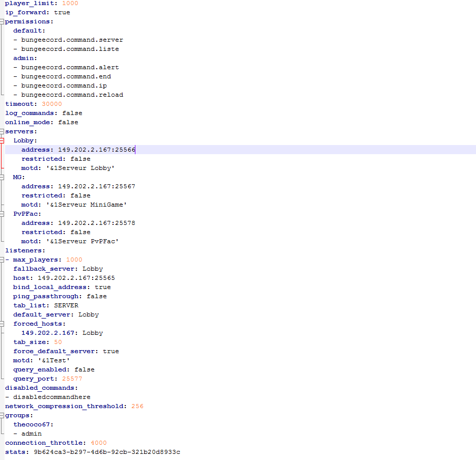Click the '- admin' group entry
The height and width of the screenshot is (460, 476).
point(27,434)
